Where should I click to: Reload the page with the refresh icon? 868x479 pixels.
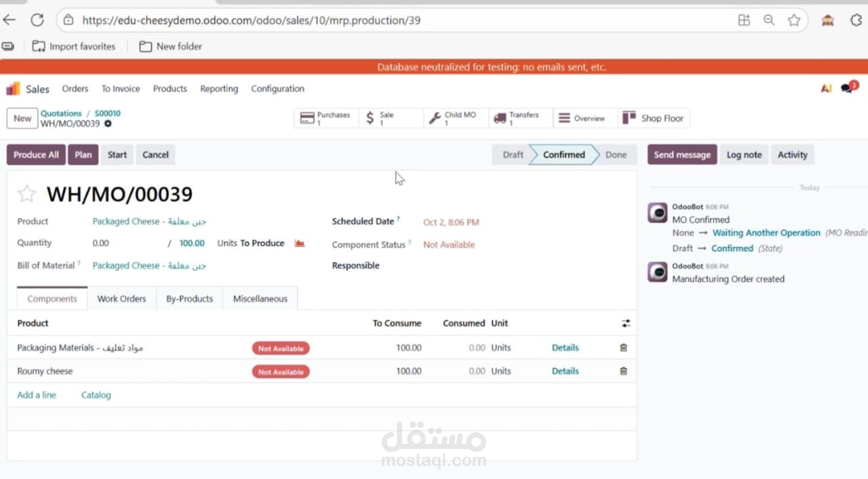tap(37, 20)
